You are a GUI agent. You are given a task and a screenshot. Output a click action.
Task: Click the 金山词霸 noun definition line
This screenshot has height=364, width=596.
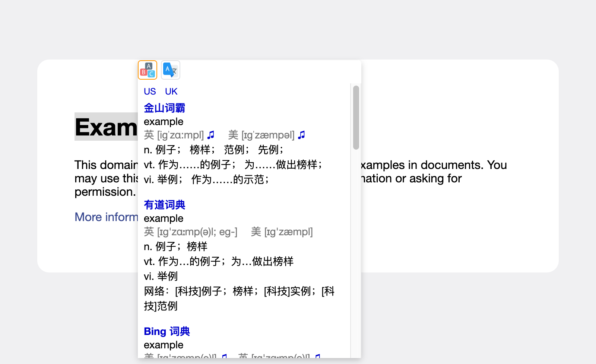tap(214, 150)
